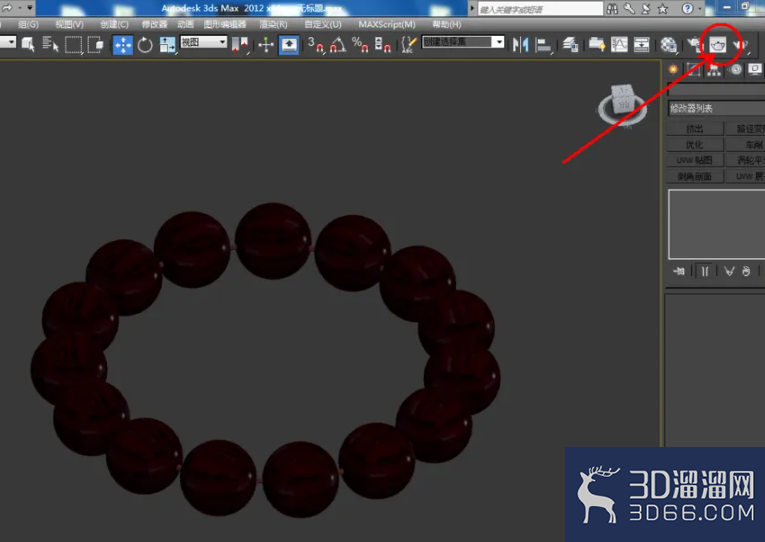Open the 自定义(U) Customize menu

point(323,24)
